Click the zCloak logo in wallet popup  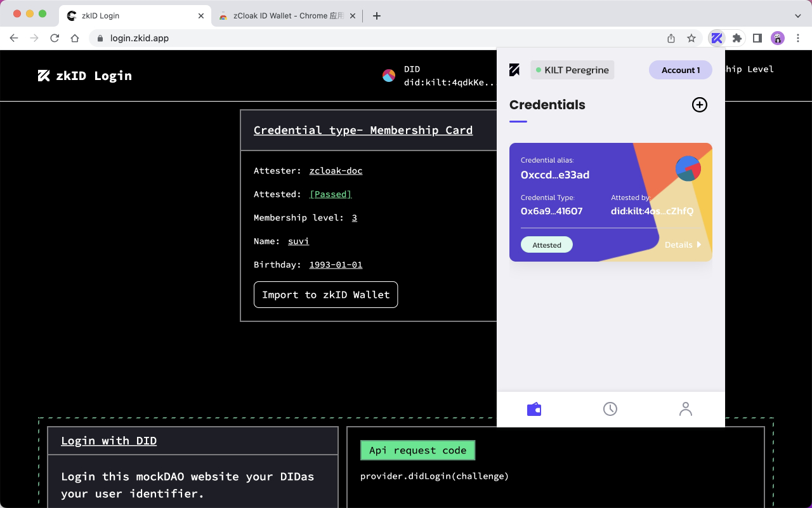pos(514,70)
